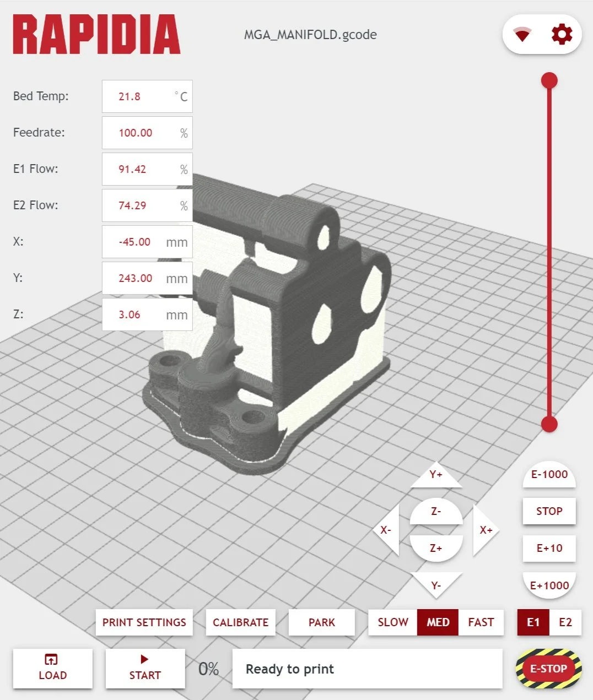This screenshot has height=700, width=593.
Task: Start the print with the play icon
Action: [x=144, y=669]
